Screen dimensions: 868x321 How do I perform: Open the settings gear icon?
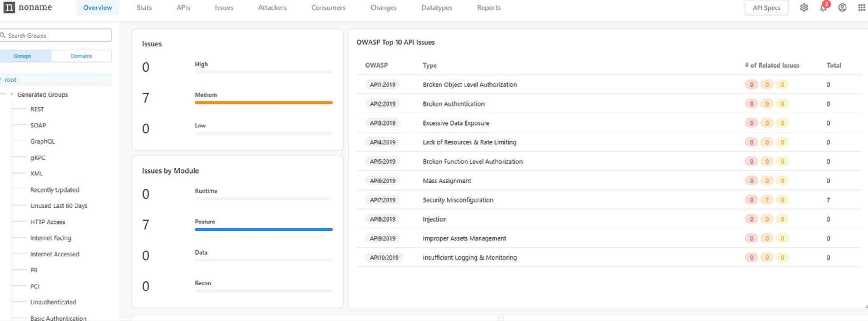(804, 7)
